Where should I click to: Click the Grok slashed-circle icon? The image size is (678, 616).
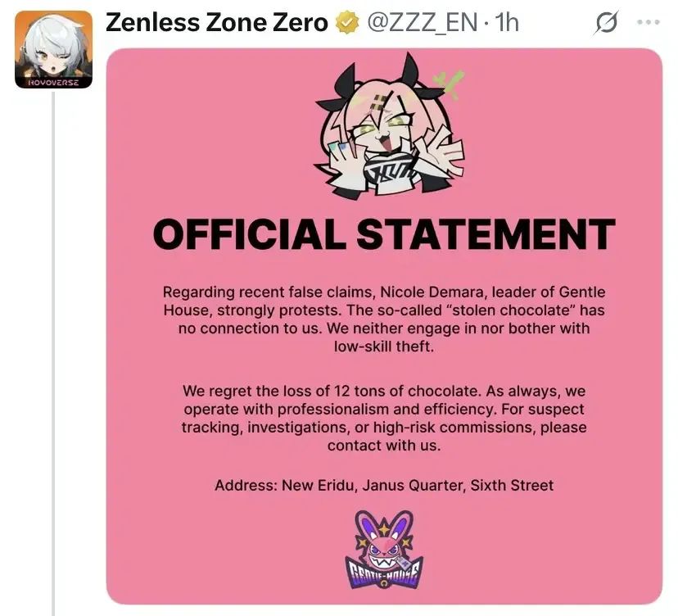(606, 24)
